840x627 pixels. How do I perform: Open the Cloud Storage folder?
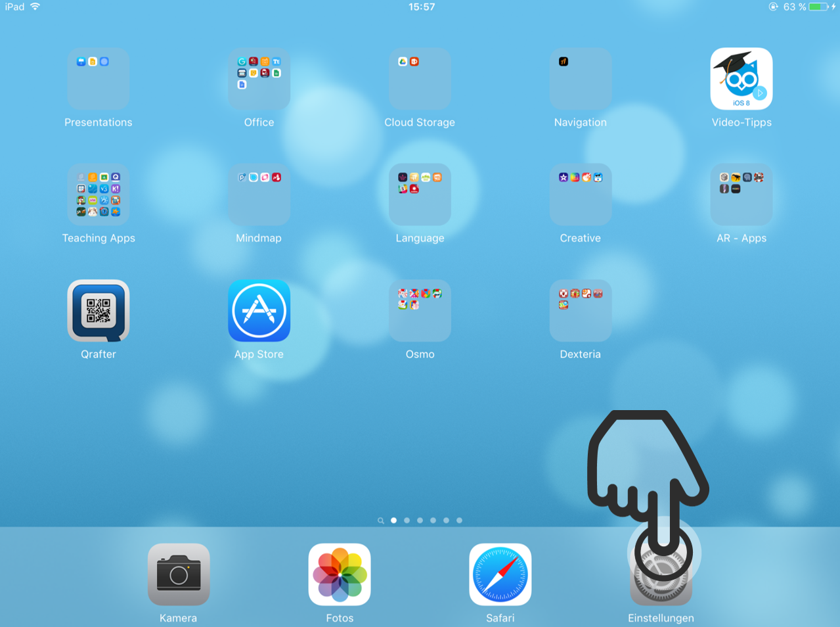pyautogui.click(x=420, y=79)
